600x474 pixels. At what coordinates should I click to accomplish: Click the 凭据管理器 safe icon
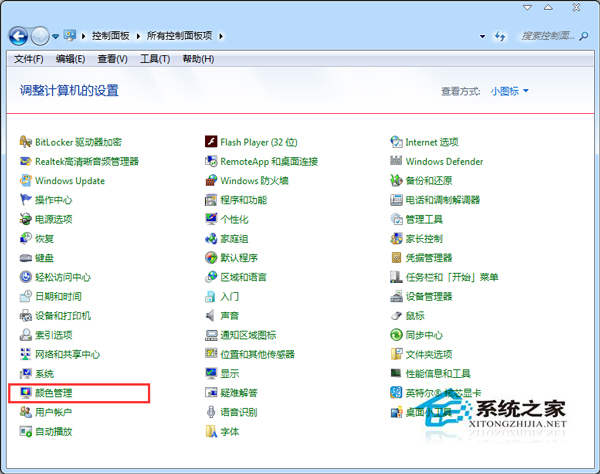click(396, 258)
